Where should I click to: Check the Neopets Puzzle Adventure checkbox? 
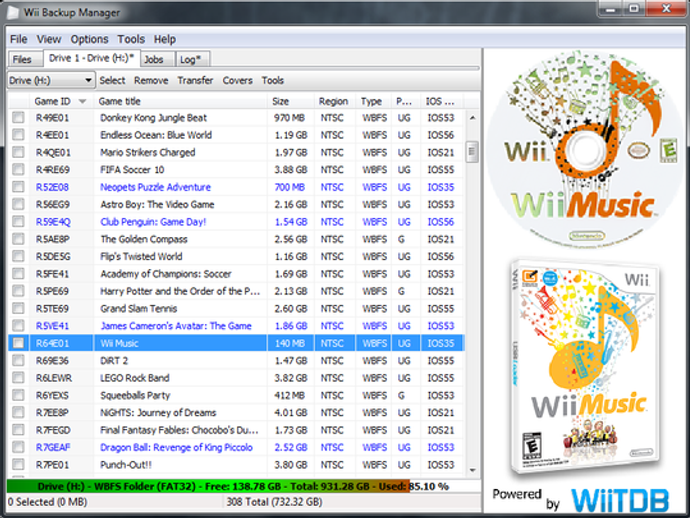[18, 187]
